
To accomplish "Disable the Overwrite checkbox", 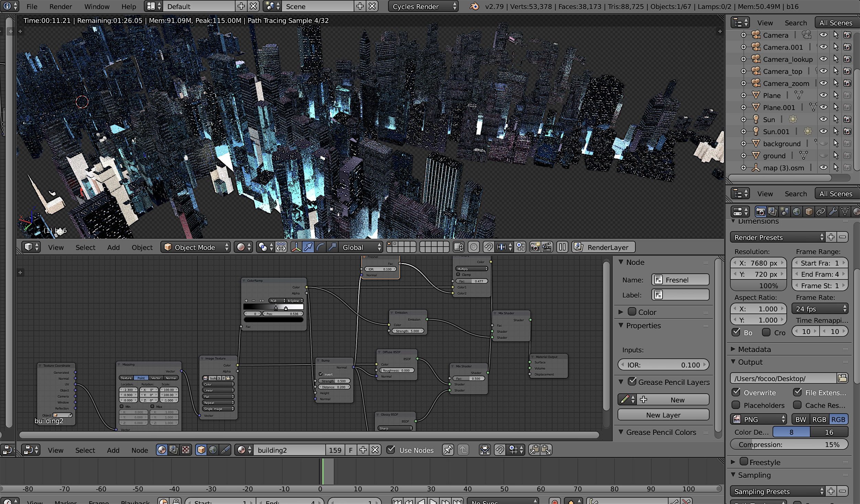I will [x=736, y=392].
